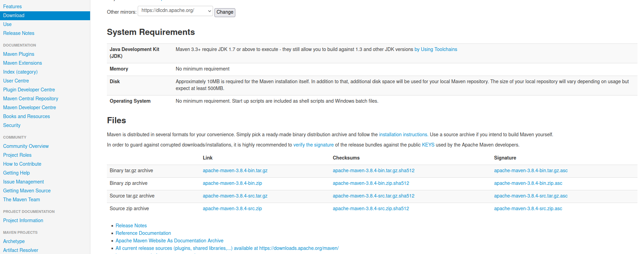The height and width of the screenshot is (254, 644).
Task: Open the installation instructions link
Action: 403,135
